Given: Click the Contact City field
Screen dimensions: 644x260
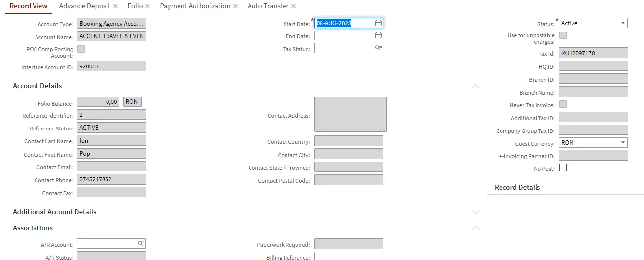Looking at the screenshot, I should [x=349, y=154].
